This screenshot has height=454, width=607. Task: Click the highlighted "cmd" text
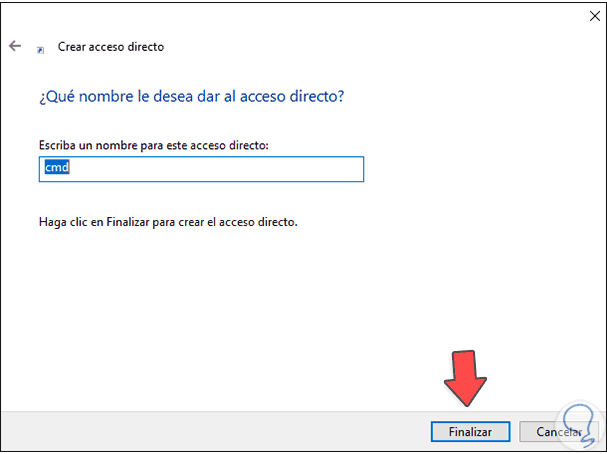[x=55, y=168]
